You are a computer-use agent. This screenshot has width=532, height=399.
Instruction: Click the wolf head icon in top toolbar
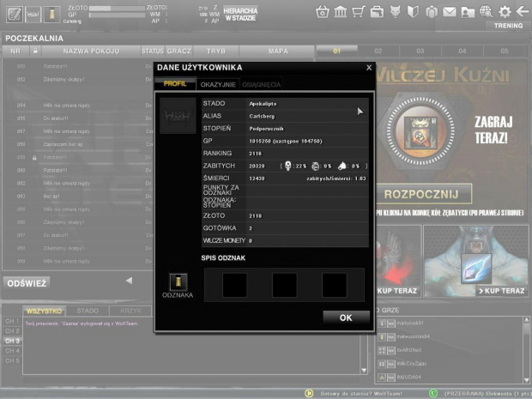point(395,12)
